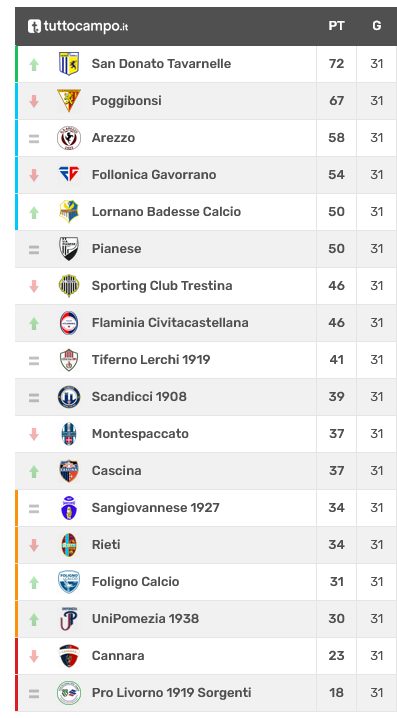The width and height of the screenshot is (397, 718).
Task: Click San Donato Tavarnelle team crest
Action: [x=69, y=64]
